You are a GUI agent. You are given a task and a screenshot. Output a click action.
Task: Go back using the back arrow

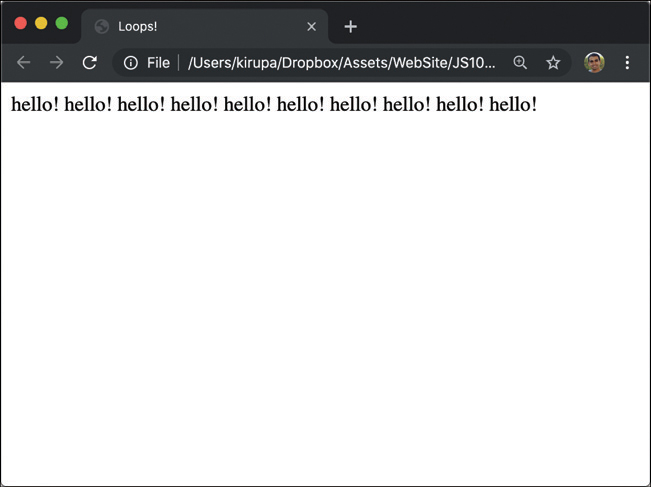[24, 63]
